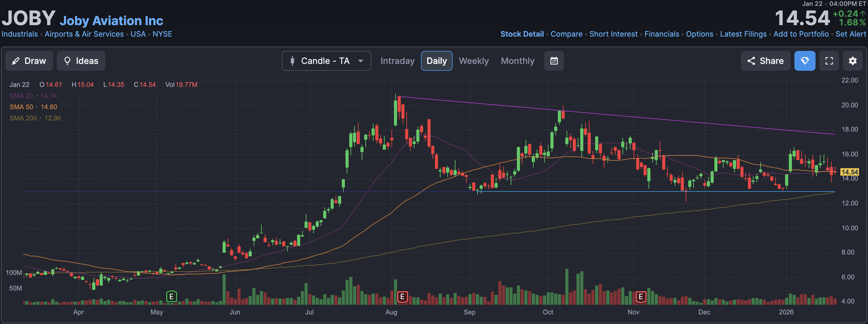Click the lightbulb icon on Ideas button
Screen dimensions: 868x324
pyautogui.click(x=67, y=61)
